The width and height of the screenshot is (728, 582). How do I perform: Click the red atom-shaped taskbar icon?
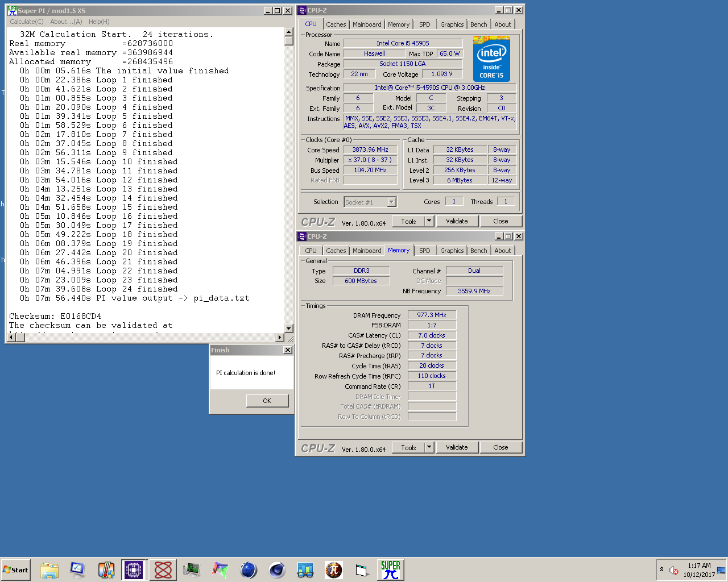(x=163, y=570)
